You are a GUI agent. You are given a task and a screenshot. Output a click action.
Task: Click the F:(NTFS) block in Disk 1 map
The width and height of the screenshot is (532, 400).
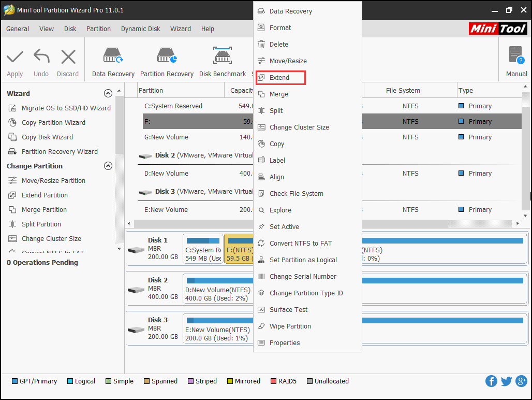click(x=239, y=250)
